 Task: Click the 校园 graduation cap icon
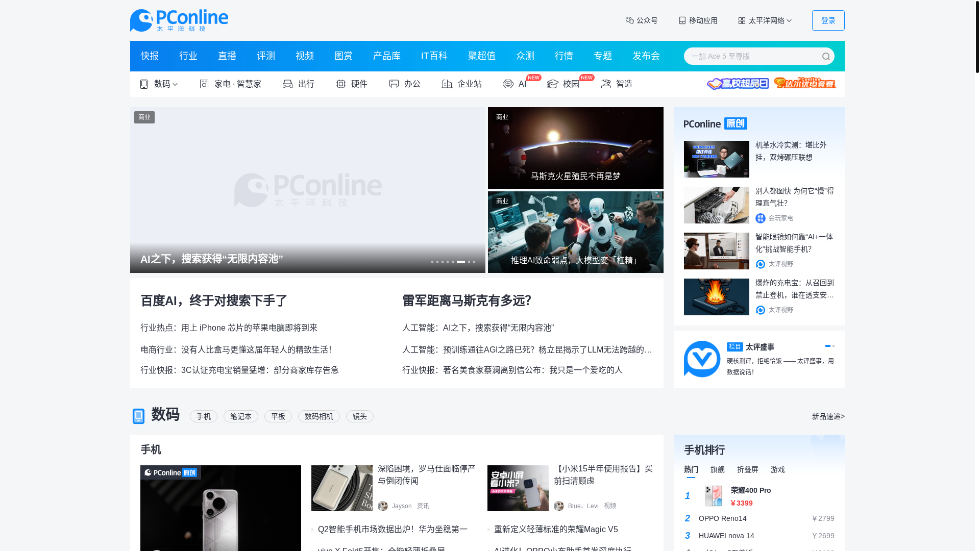pyautogui.click(x=552, y=84)
